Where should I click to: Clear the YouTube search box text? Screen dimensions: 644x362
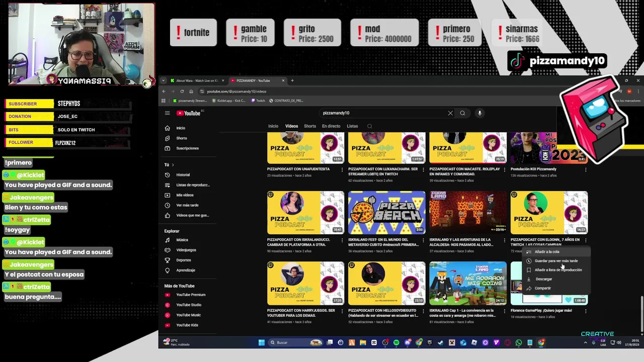coord(450,113)
